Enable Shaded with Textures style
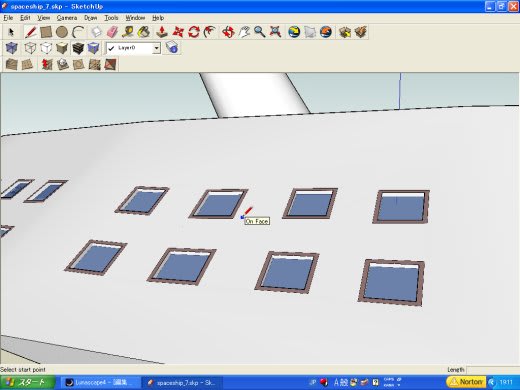The height and width of the screenshot is (390, 520). tap(78, 48)
